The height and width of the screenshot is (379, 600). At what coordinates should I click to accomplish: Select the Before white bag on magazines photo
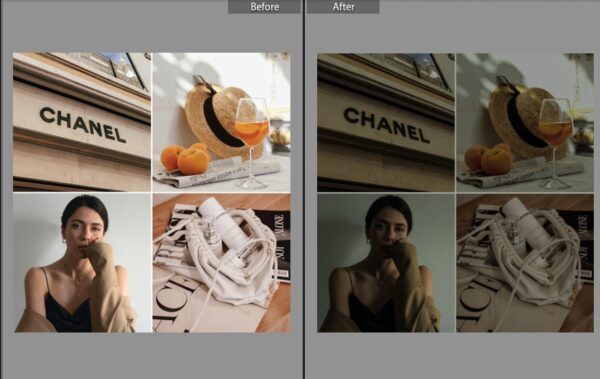point(222,263)
